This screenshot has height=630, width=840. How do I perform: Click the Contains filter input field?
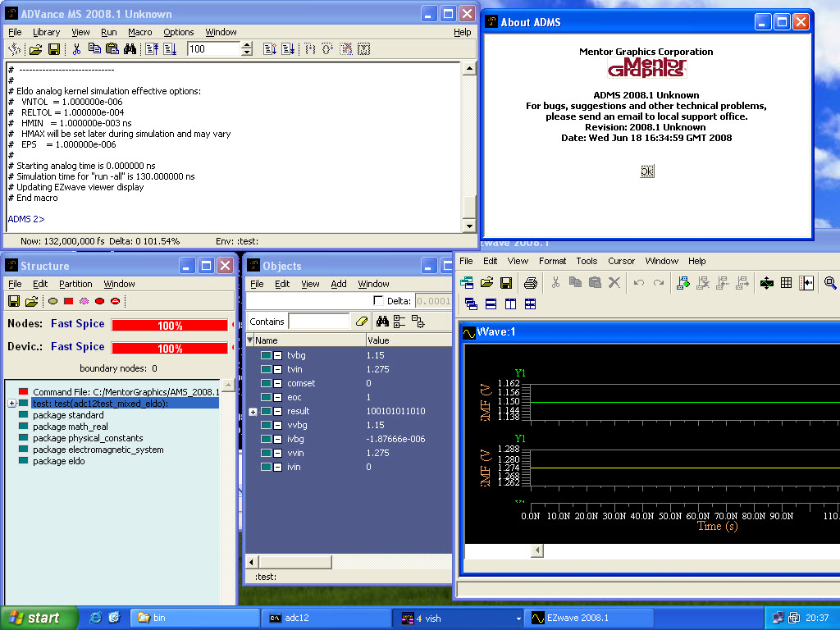319,322
